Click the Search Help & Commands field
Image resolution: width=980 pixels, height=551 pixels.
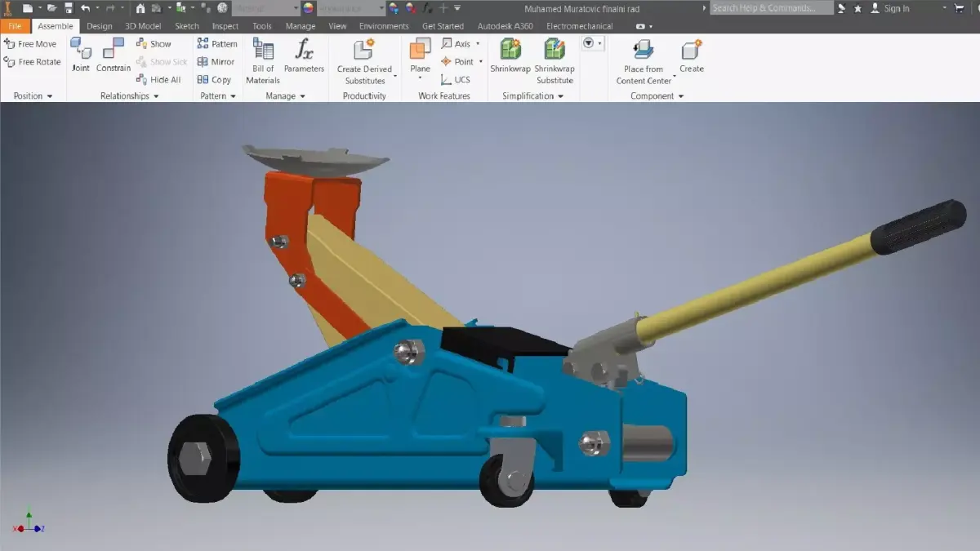pos(771,8)
